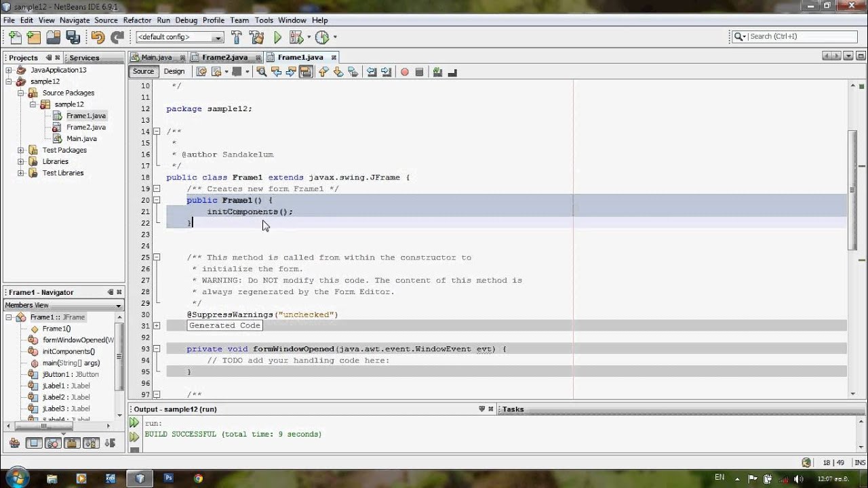Image resolution: width=868 pixels, height=488 pixels.
Task: Toggle Highlight Search in the editor toolbar
Action: [x=305, y=72]
